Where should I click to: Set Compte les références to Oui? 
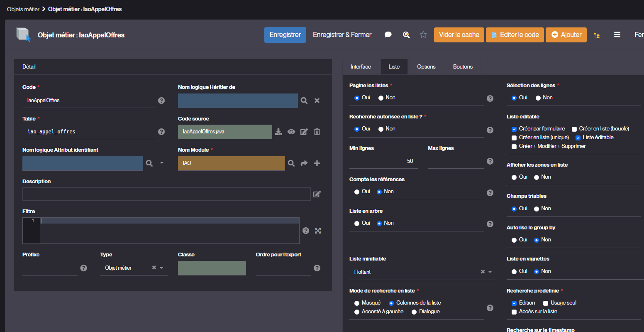point(357,192)
